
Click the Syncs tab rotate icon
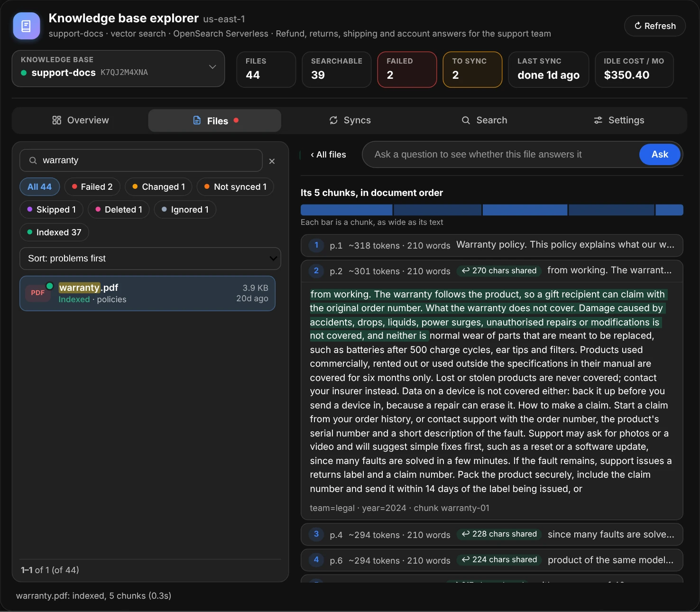pos(334,121)
